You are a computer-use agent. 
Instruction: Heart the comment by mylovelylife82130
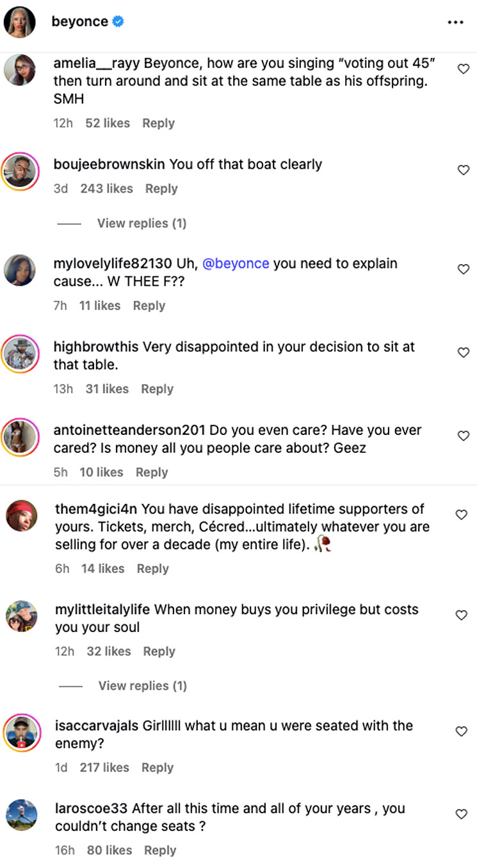463,269
